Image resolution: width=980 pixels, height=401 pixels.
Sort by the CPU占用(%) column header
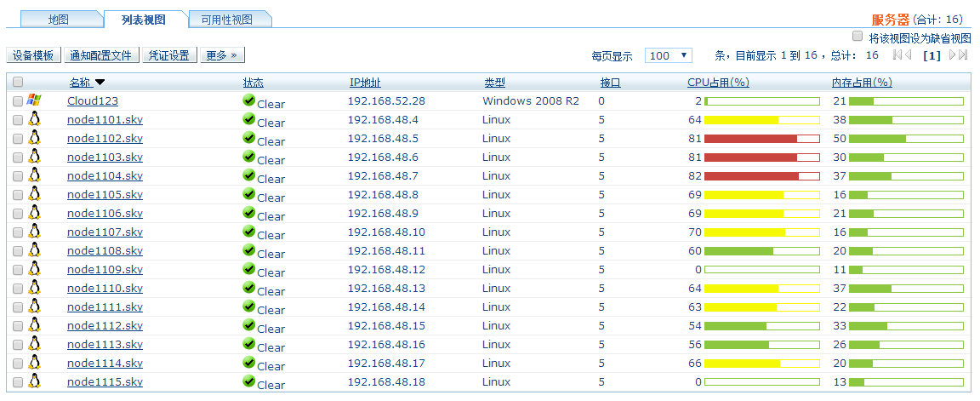pyautogui.click(x=718, y=83)
